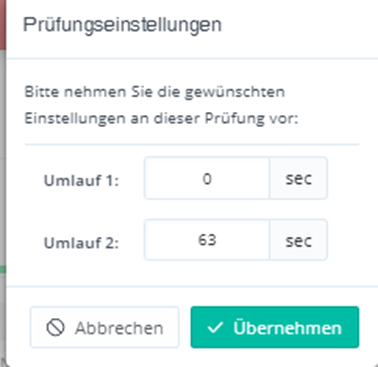
Task: Click the empty dialog body below Umlauf 2
Action: coord(192,273)
